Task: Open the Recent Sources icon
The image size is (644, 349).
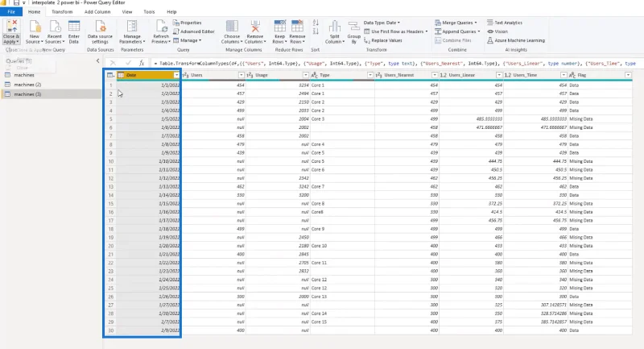Action: (55, 27)
